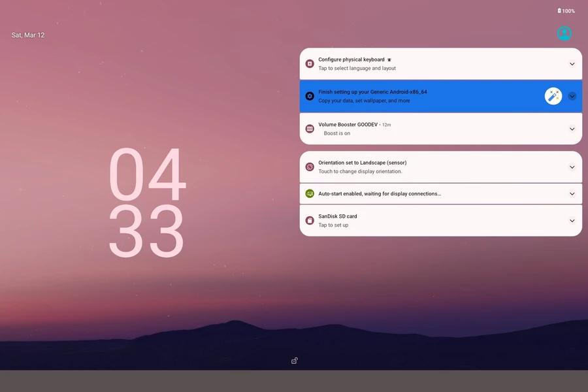
Task: Click the 33 minute digits of clock
Action: pyautogui.click(x=146, y=231)
